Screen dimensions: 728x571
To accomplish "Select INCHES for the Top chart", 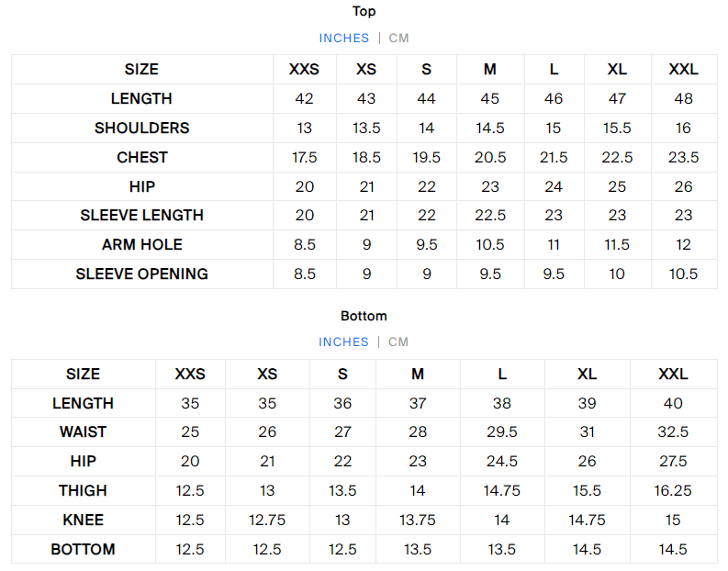I will click(x=344, y=38).
